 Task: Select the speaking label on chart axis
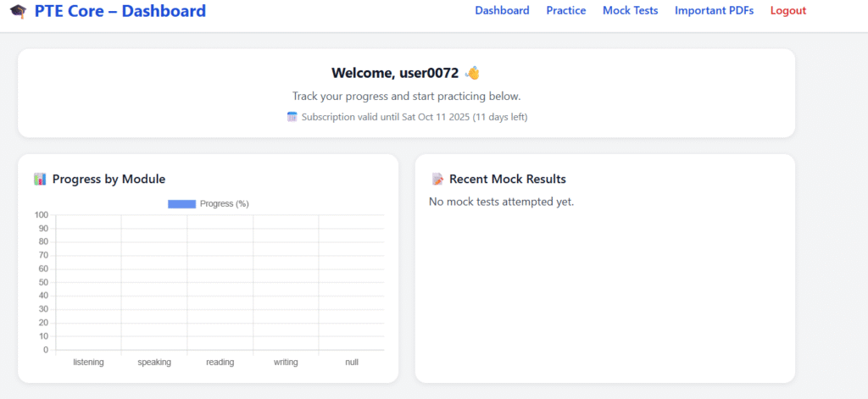(x=154, y=363)
